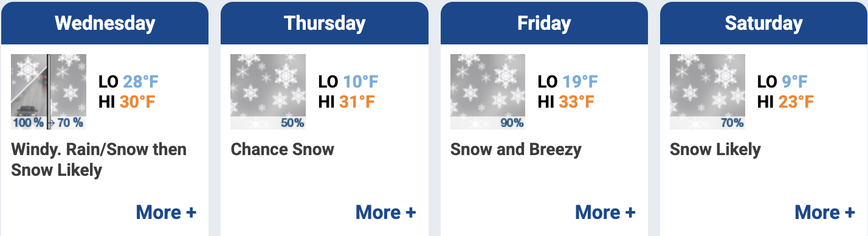Screen dimensions: 868x236
Task: Expand Friday's forecast with More +
Action: (605, 212)
